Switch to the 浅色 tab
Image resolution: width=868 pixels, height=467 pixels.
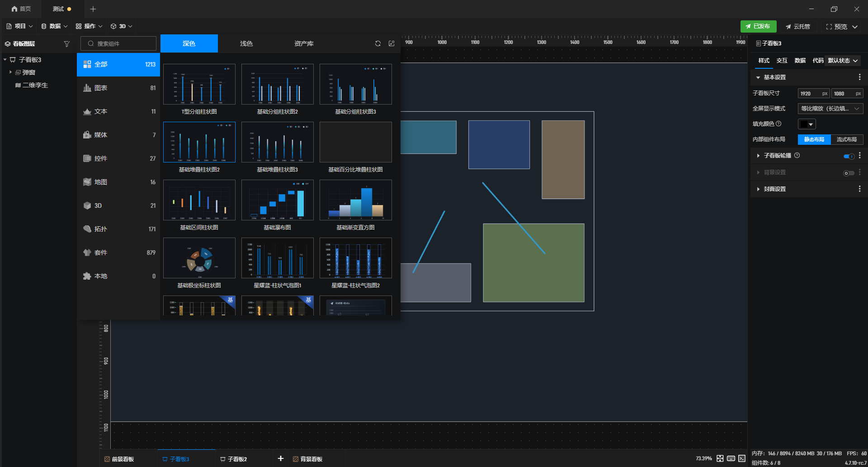pos(246,43)
